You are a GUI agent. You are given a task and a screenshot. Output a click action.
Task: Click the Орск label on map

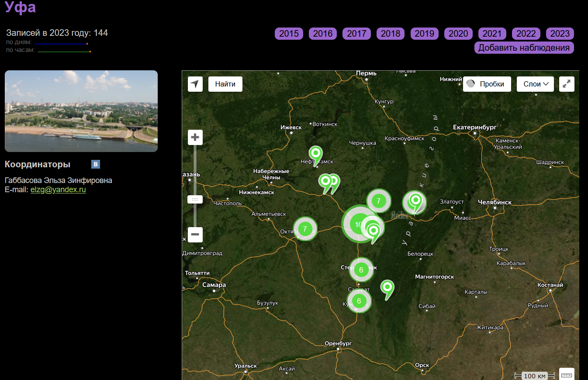[422, 365]
